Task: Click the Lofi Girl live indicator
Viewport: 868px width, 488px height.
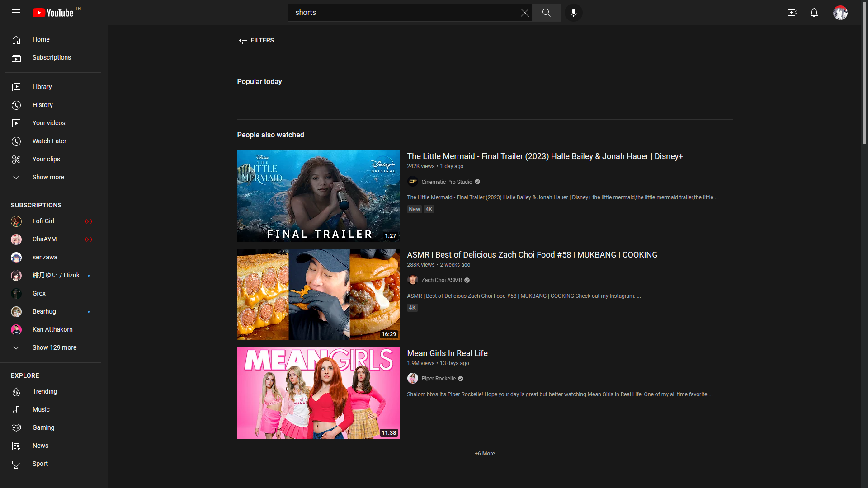Action: 89,221
